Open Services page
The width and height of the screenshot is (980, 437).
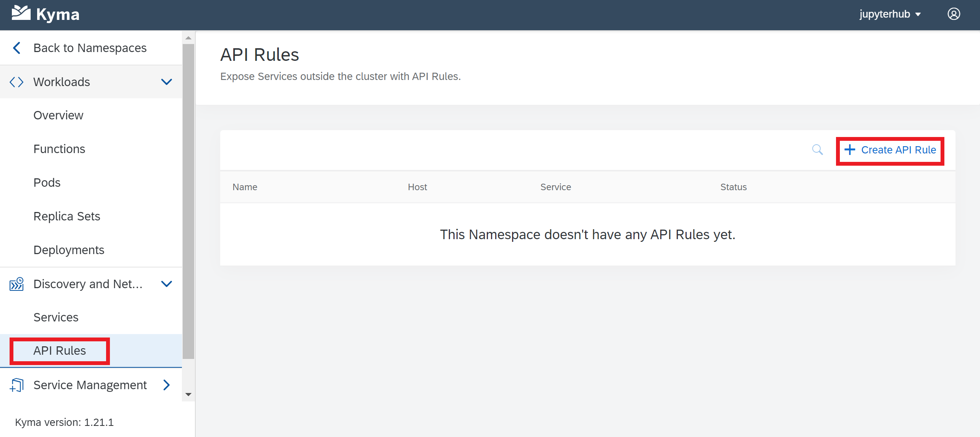click(x=91, y=317)
